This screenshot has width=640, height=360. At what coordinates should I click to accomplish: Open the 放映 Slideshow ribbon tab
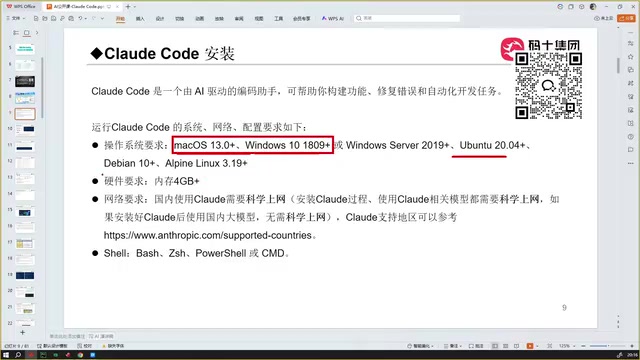[219, 19]
